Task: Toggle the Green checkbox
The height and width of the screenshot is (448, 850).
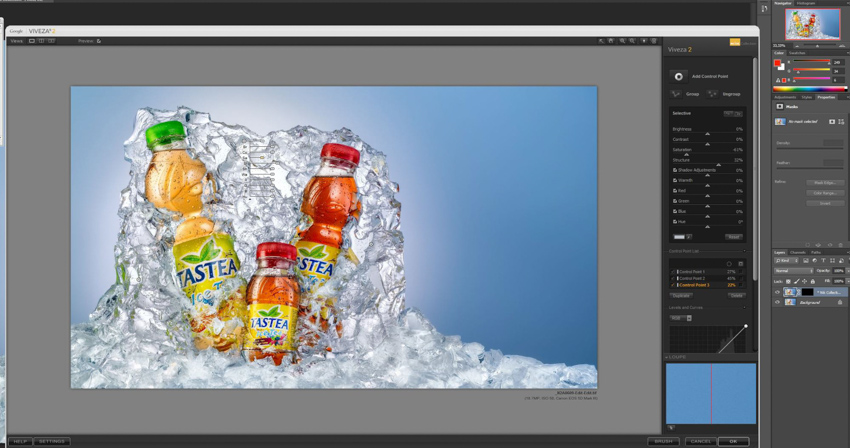Action: click(675, 201)
